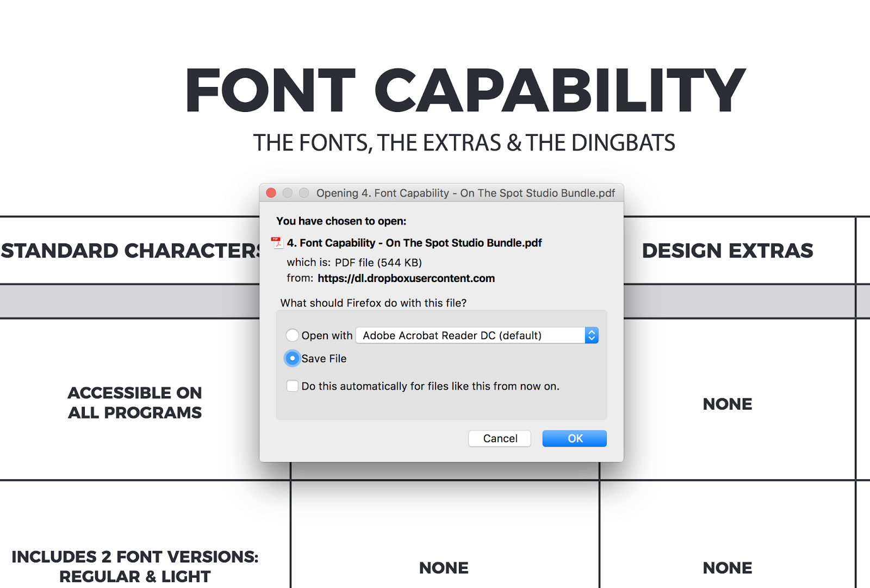Click the green zoom traffic light

tap(303, 193)
